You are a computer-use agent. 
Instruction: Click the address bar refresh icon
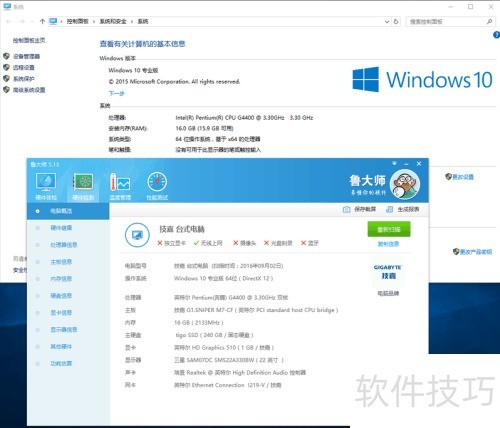tap(396, 22)
